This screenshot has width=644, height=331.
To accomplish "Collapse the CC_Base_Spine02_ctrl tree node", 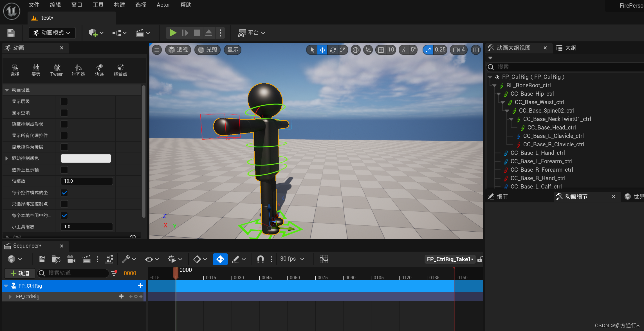I will (x=507, y=111).
